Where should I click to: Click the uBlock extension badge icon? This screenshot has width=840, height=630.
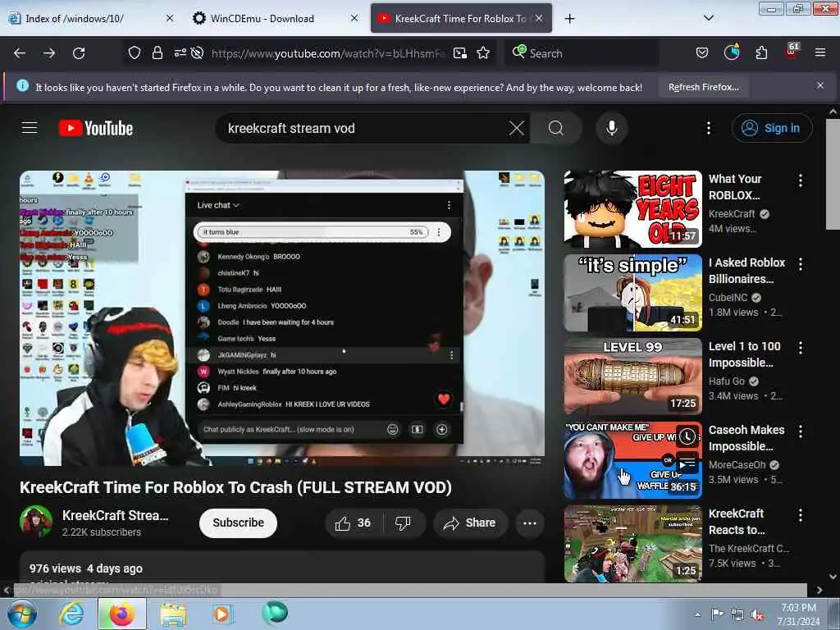(x=792, y=51)
